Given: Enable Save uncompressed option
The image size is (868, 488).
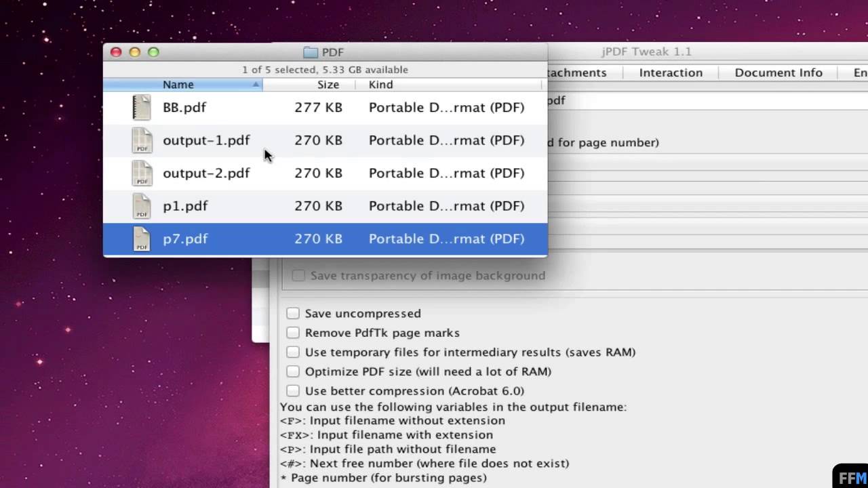Looking at the screenshot, I should pyautogui.click(x=292, y=313).
